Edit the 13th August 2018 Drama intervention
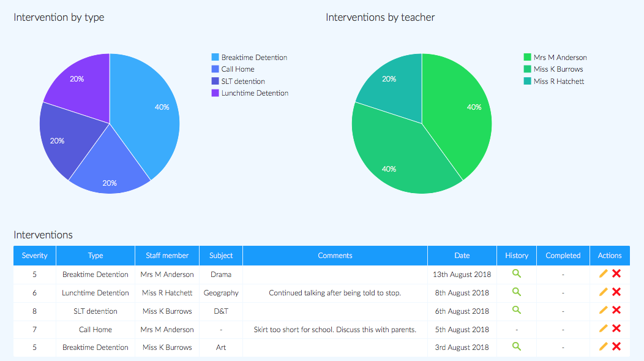The image size is (644, 361). (603, 274)
